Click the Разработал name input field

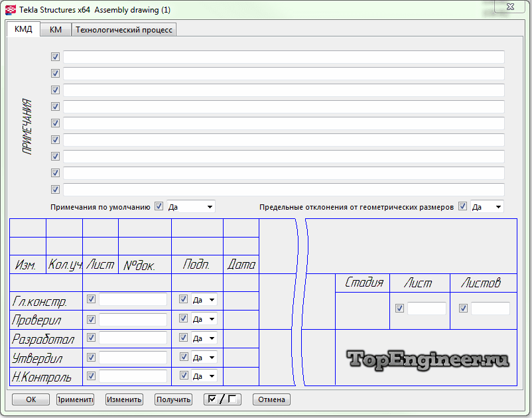pyautogui.click(x=133, y=338)
